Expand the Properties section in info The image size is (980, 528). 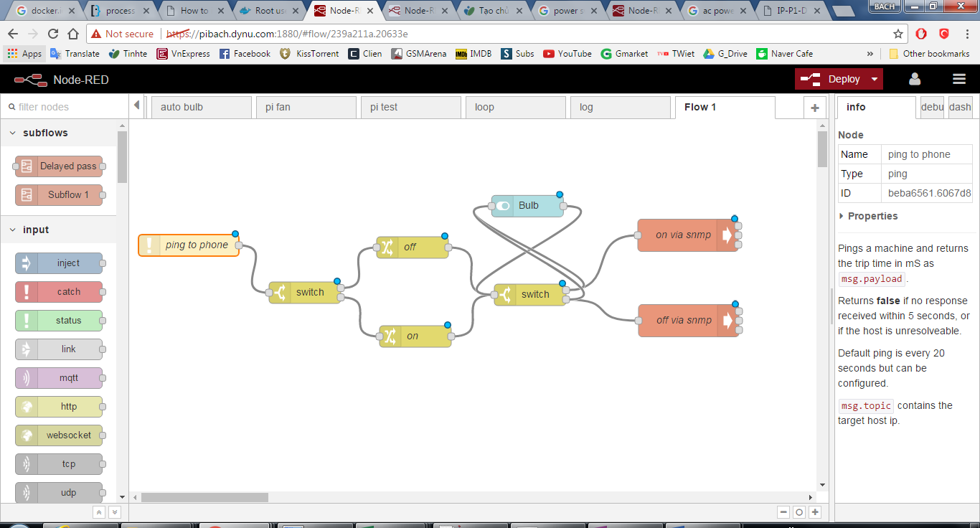[x=872, y=216]
